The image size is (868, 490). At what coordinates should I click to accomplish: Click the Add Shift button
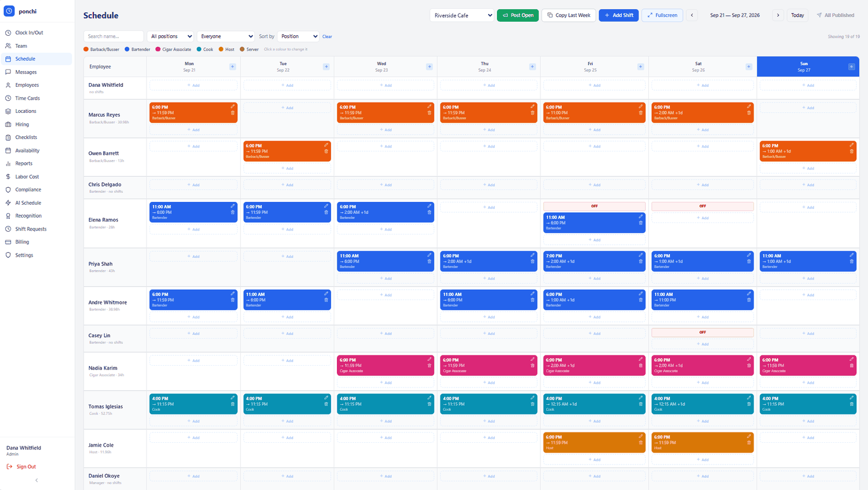point(618,15)
